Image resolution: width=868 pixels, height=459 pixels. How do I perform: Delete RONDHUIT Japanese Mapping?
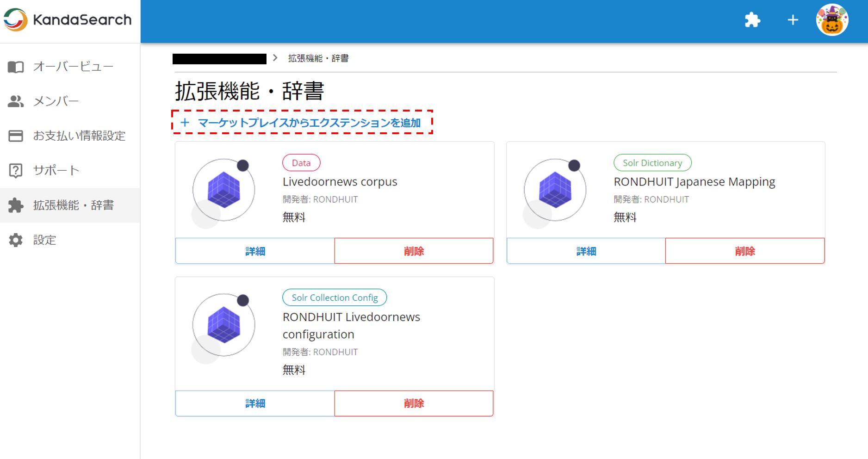[745, 251]
